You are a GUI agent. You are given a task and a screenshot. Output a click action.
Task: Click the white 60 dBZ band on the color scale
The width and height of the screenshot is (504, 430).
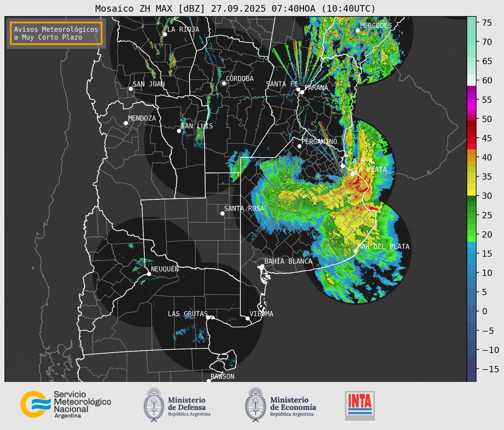[471, 83]
